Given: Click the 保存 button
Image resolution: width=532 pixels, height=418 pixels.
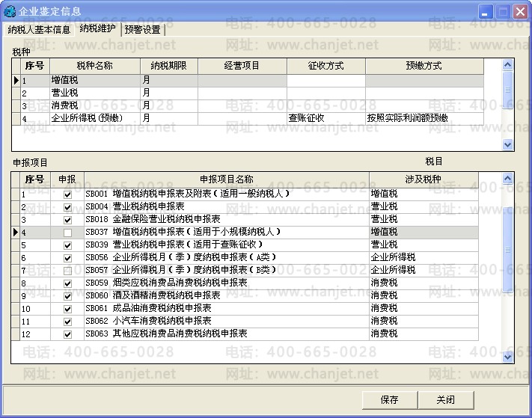Looking at the screenshot, I should click(390, 400).
